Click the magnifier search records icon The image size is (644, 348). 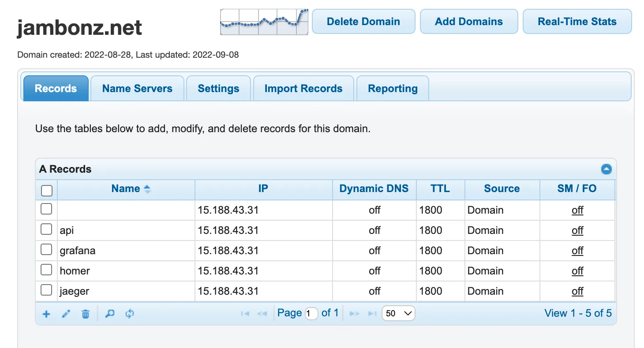click(x=110, y=314)
